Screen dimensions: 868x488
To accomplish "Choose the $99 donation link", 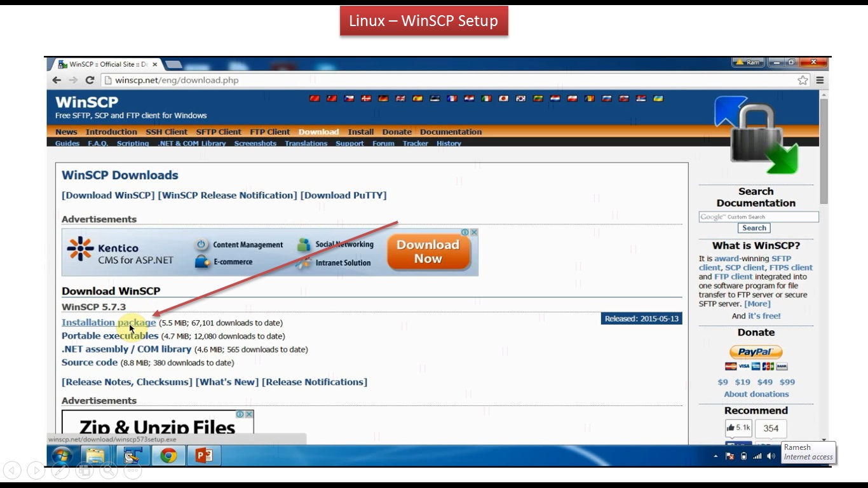I will (787, 383).
